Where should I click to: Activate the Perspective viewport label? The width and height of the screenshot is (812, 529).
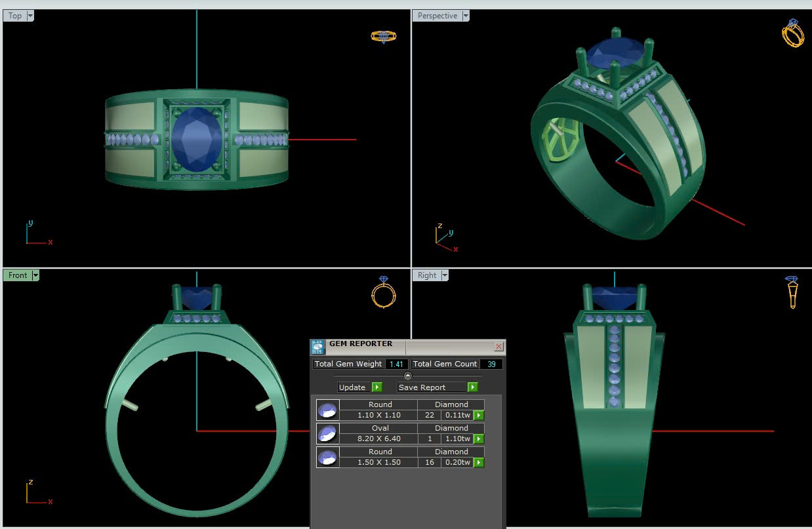[437, 16]
